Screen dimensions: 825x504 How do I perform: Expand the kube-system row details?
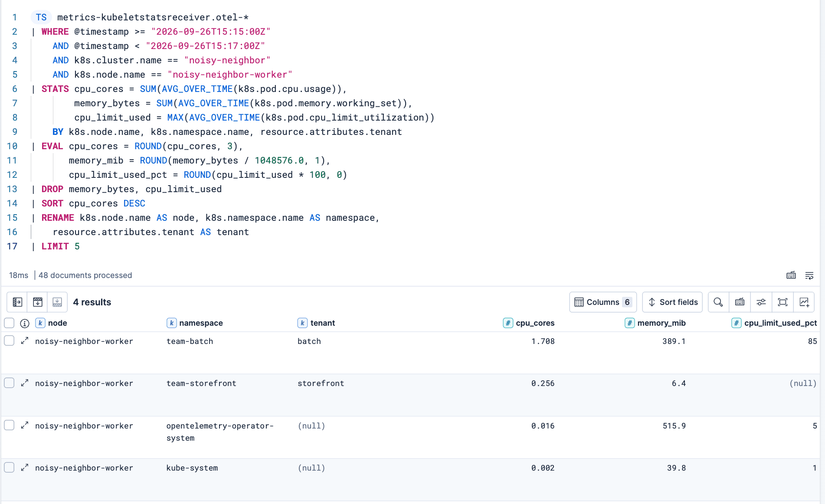coord(25,468)
